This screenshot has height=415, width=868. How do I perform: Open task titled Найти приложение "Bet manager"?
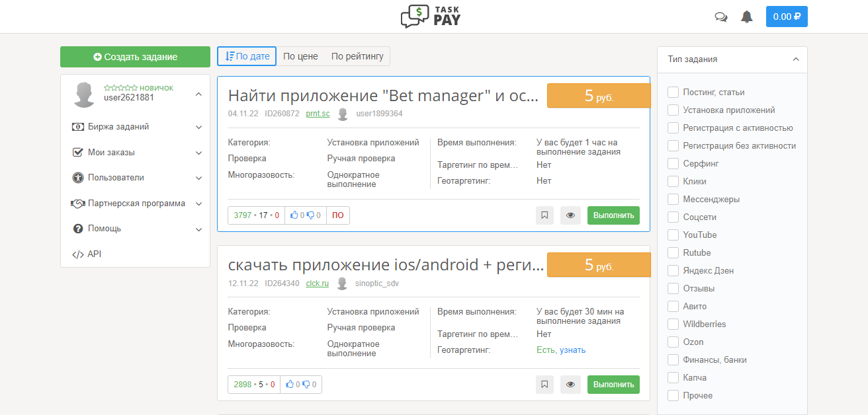383,96
